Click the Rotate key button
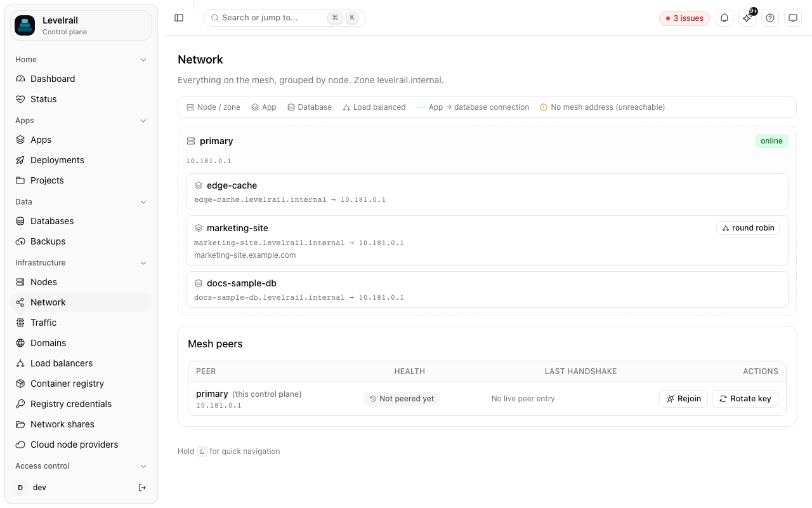The height and width of the screenshot is (508, 812). tap(745, 399)
